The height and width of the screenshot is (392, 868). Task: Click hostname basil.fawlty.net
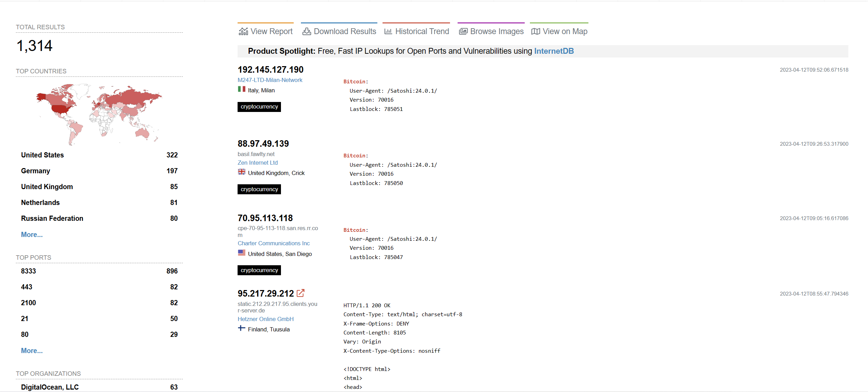[x=256, y=154]
